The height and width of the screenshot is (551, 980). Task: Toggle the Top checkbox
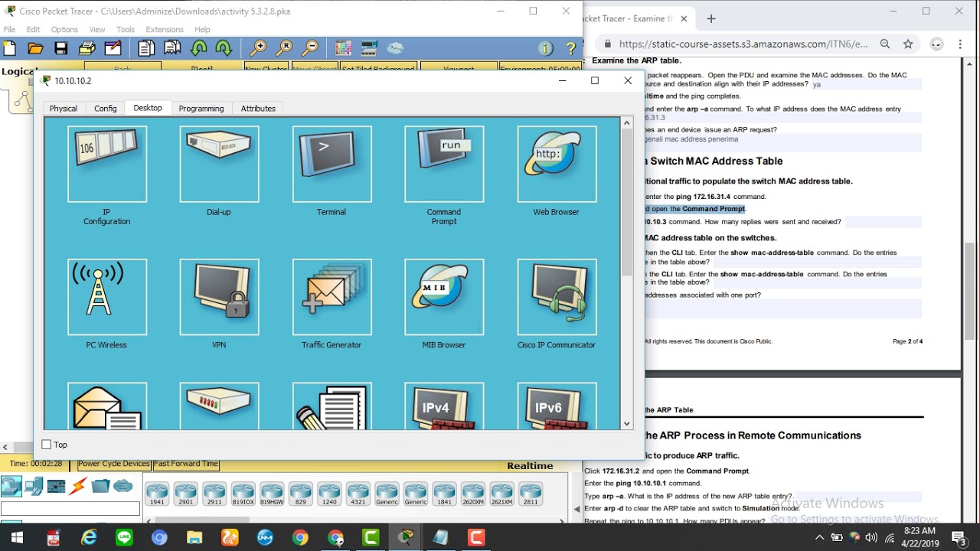tap(47, 445)
